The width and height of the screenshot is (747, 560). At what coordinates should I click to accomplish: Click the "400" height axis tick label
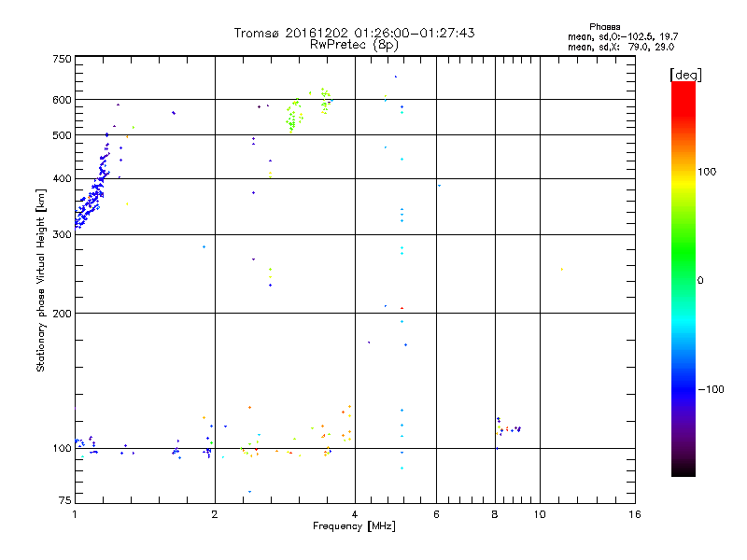(62, 178)
